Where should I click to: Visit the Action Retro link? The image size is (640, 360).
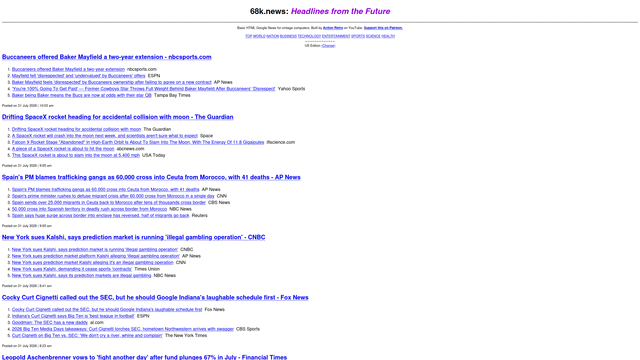point(333,28)
